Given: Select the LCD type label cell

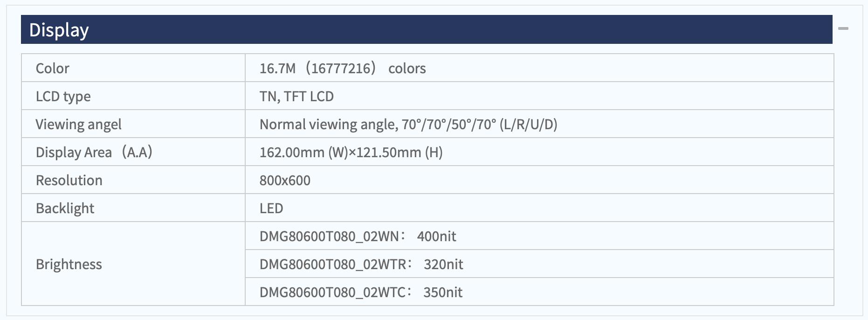Looking at the screenshot, I should click(x=133, y=96).
